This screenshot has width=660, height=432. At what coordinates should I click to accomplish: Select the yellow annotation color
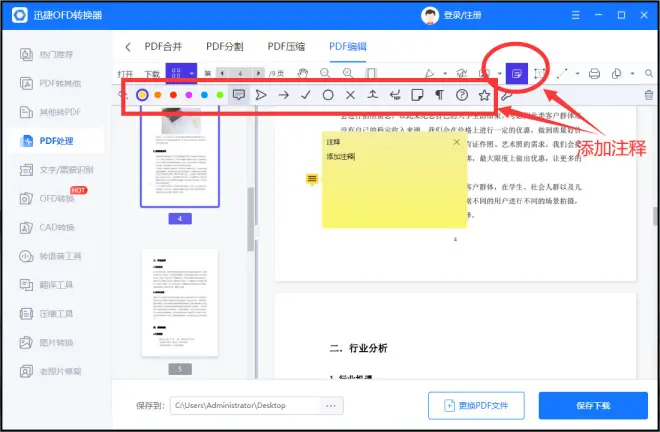142,95
